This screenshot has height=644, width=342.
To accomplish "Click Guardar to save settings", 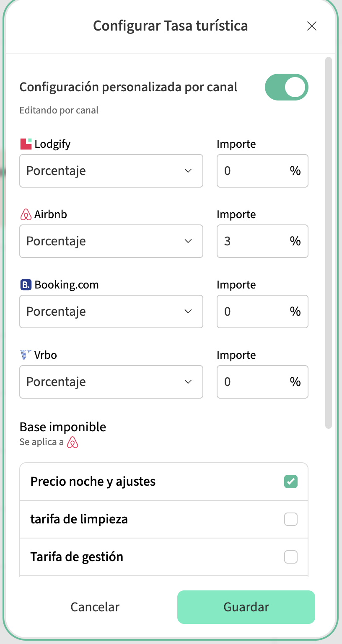I will [x=246, y=607].
